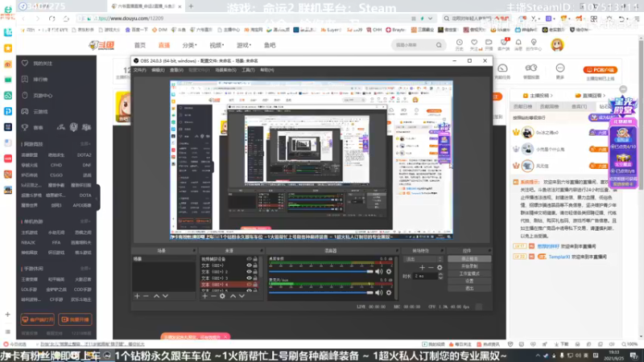Add a scene transition with plus icon
Image resolution: width=644 pixels, height=362 pixels.
422,268
